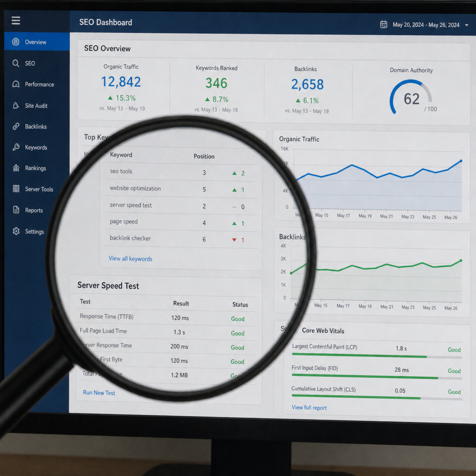476x476 pixels.
Task: Click the Cumulative Layout Shift progress bar
Action: (377, 397)
